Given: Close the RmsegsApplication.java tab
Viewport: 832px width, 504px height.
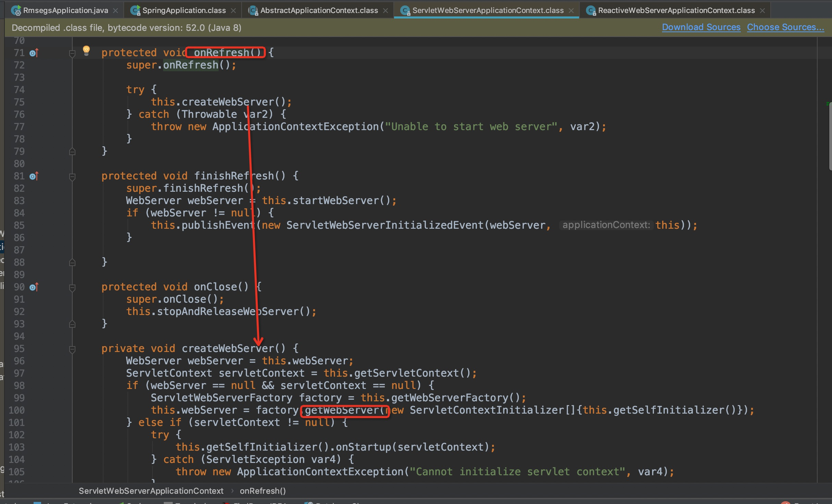Looking at the screenshot, I should click(x=116, y=11).
